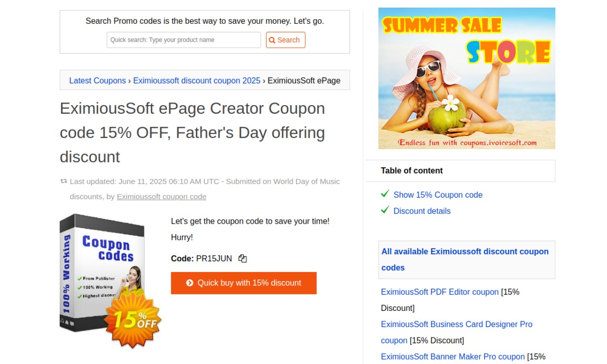
Task: Click the retweet icon beside Last updated
Action: coord(64,181)
